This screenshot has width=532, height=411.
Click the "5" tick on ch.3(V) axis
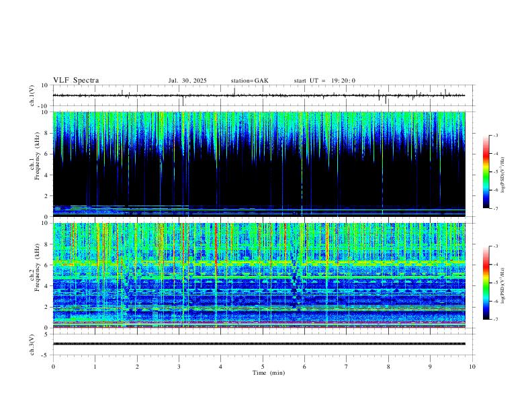[47, 334]
